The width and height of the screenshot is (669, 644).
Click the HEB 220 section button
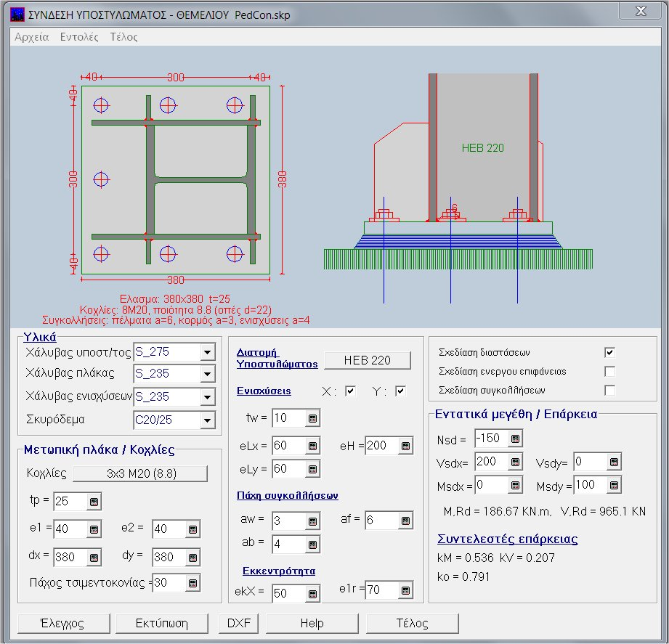367,360
